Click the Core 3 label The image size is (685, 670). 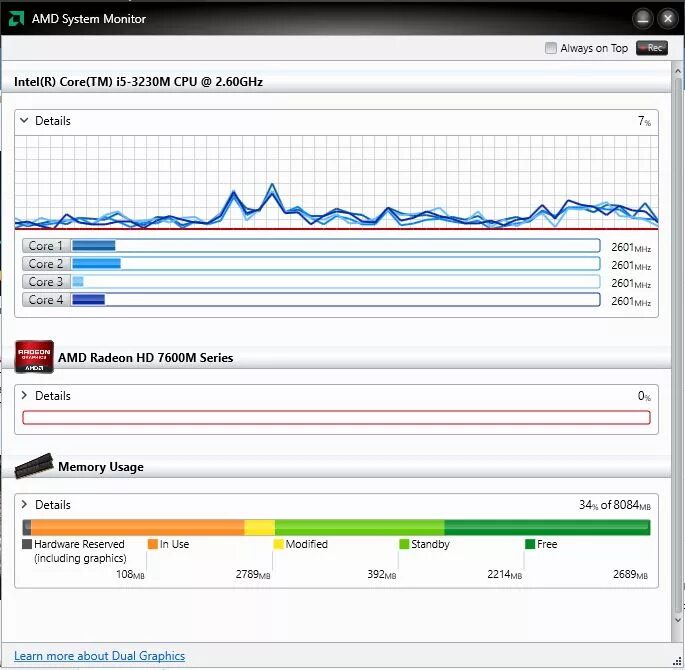click(x=46, y=282)
